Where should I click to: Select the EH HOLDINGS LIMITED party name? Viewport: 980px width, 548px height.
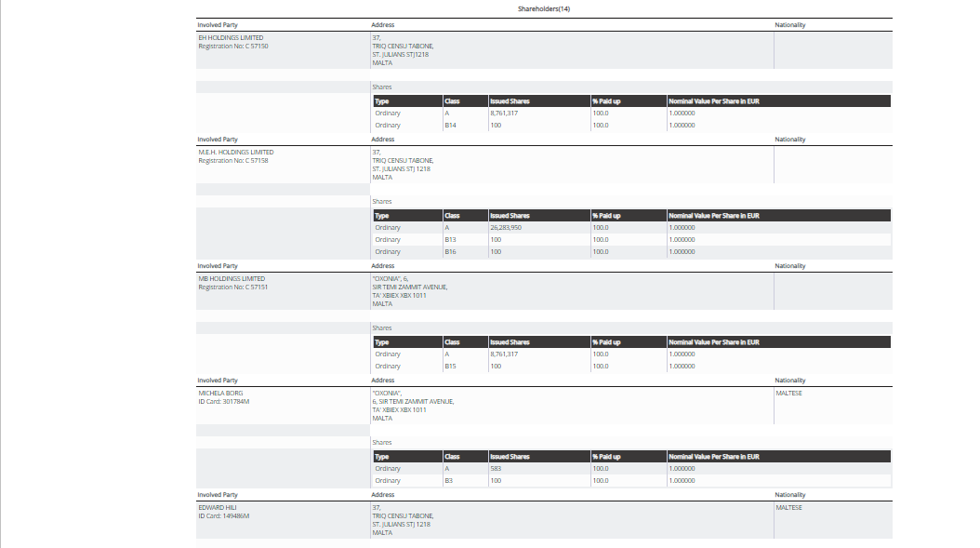(231, 38)
